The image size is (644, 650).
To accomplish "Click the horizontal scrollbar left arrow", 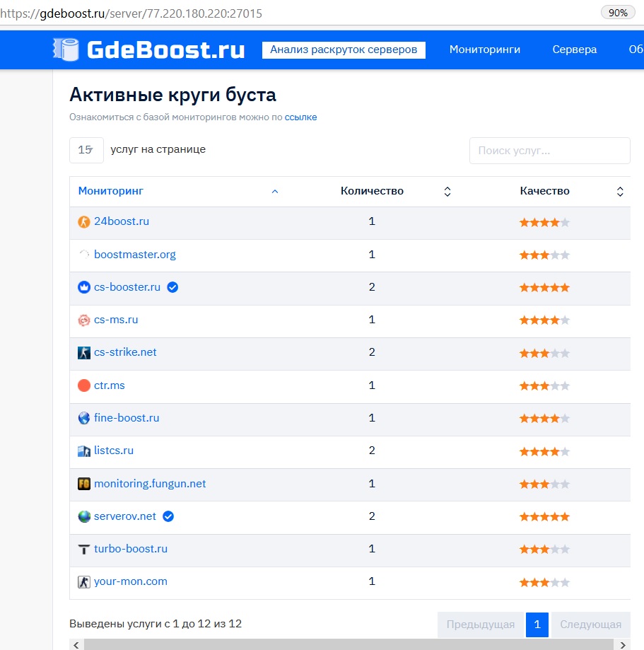I will point(76,644).
